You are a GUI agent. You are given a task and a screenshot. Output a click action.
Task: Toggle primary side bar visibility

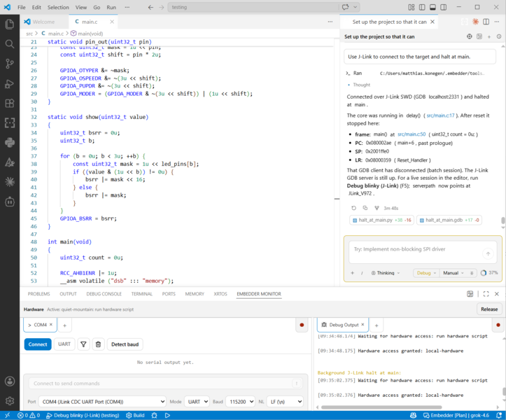[422, 7]
